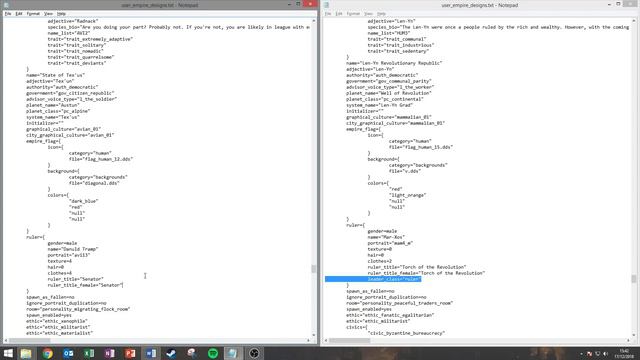The height and width of the screenshot is (360, 640).
Task: Click room="personality_migrating_flock_room" line
Action: tap(78, 309)
